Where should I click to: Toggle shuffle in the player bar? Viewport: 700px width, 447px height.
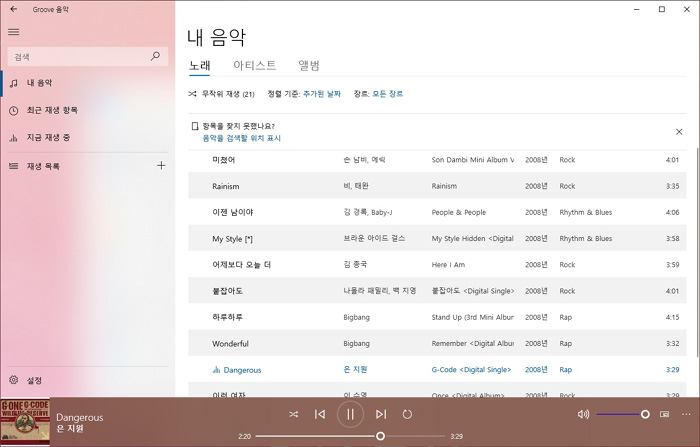point(293,414)
